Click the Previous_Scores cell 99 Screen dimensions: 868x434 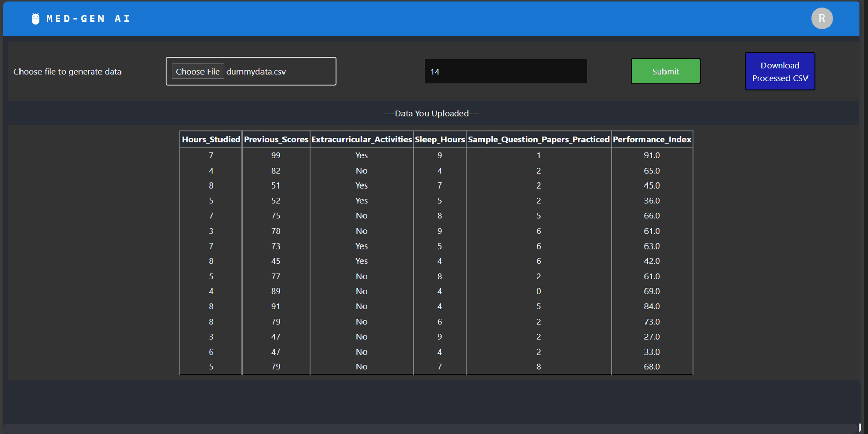[x=276, y=155]
